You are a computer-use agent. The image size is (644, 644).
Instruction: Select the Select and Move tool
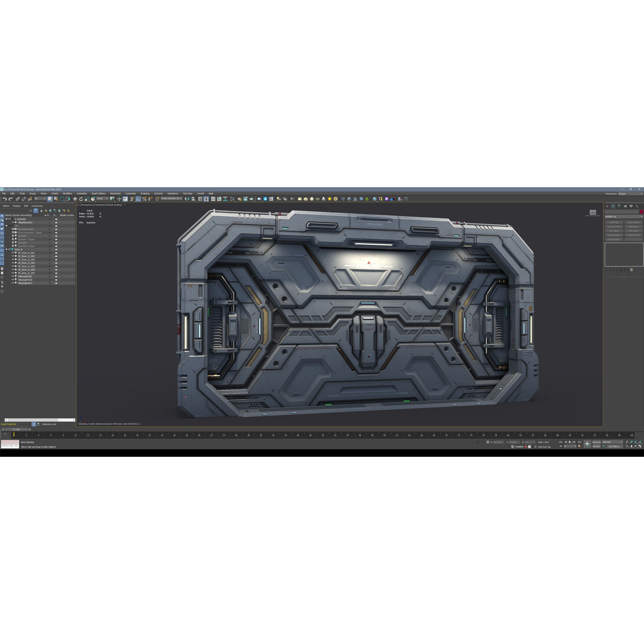(x=75, y=199)
